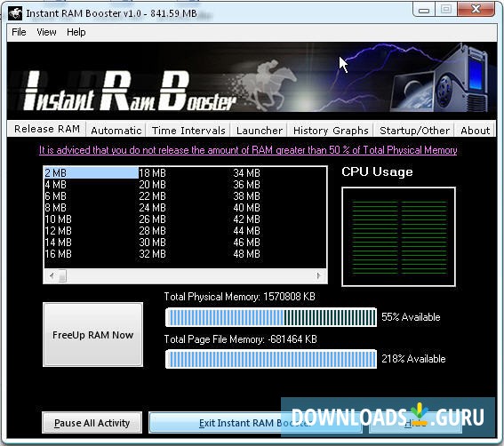The width and height of the screenshot is (504, 446).
Task: Select 36 MB in the list
Action: click(x=246, y=185)
